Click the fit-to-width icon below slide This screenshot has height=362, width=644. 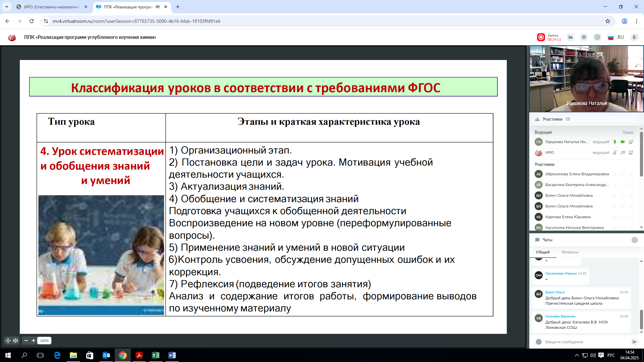tap(15, 341)
